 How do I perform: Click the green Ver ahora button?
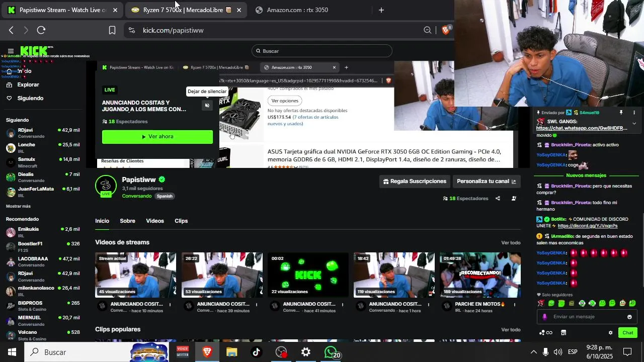tap(157, 137)
